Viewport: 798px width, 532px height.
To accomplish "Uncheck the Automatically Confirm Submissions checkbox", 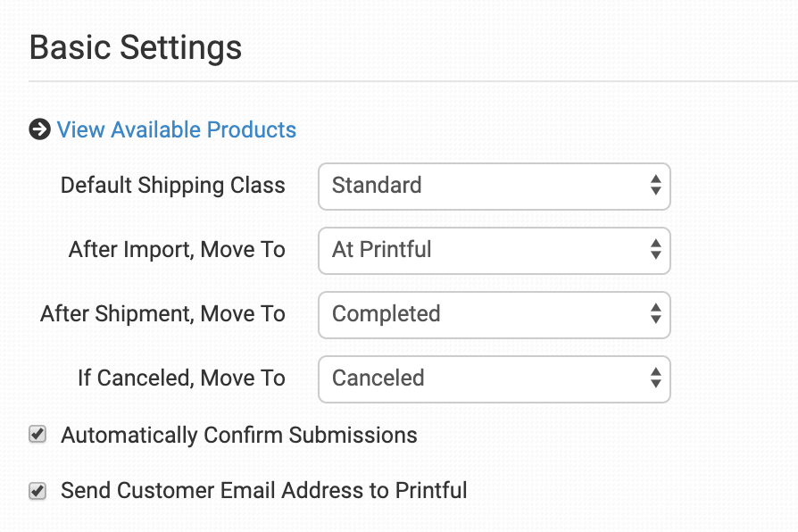I will pyautogui.click(x=37, y=436).
